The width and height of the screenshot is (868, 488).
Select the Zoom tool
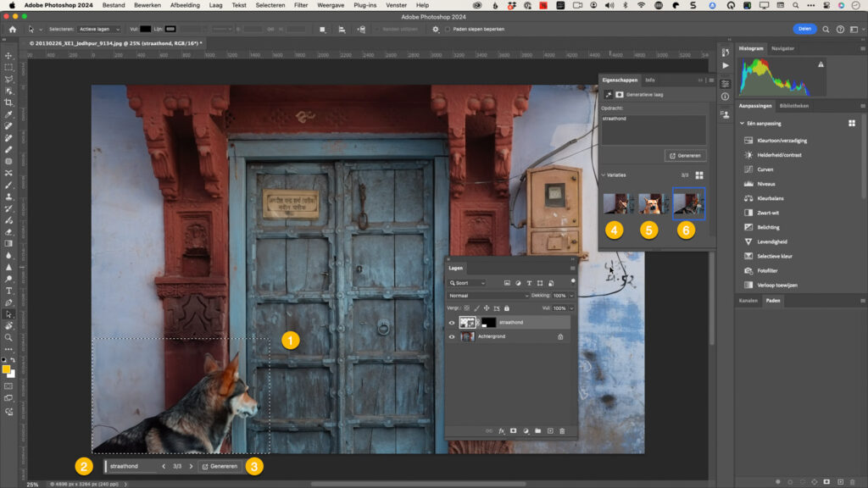(8, 337)
